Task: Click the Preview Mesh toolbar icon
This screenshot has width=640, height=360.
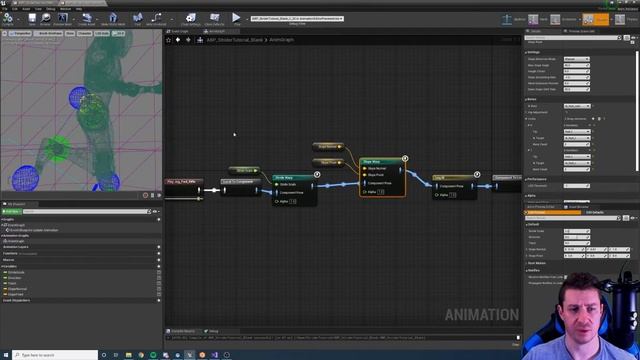Action: click(x=62, y=18)
